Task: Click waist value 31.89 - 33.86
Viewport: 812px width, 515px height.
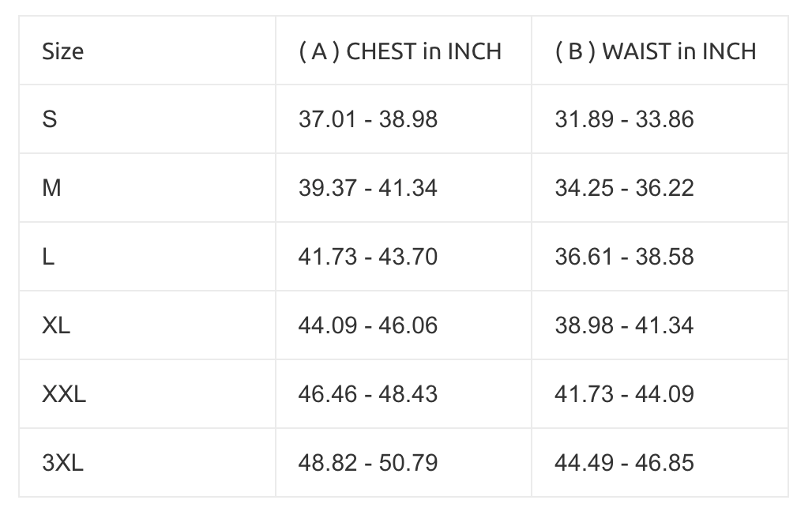Action: 624,119
